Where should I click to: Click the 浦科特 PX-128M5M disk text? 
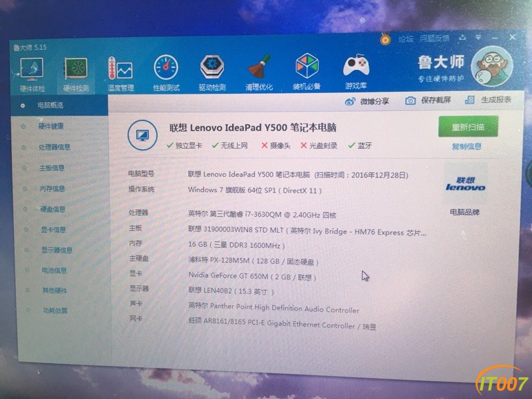(x=253, y=261)
